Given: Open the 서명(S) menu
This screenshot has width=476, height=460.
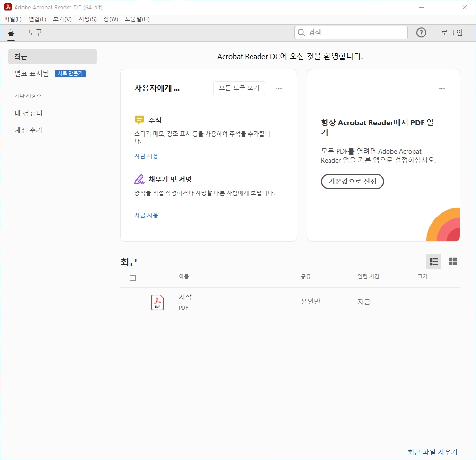Looking at the screenshot, I should (87, 19).
